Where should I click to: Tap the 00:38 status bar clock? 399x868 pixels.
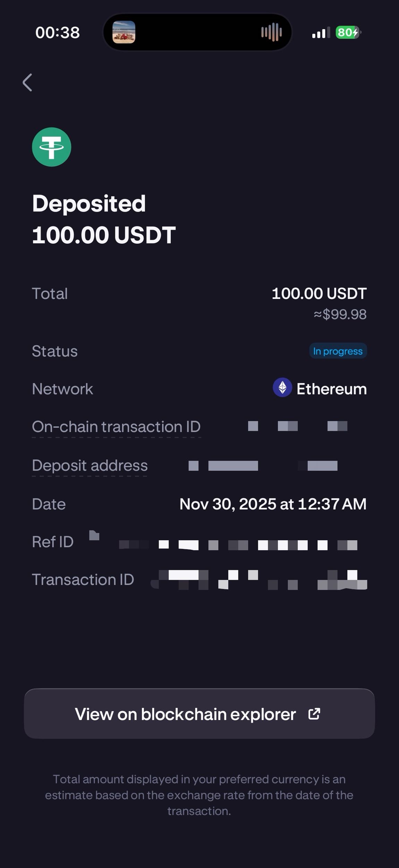(58, 33)
